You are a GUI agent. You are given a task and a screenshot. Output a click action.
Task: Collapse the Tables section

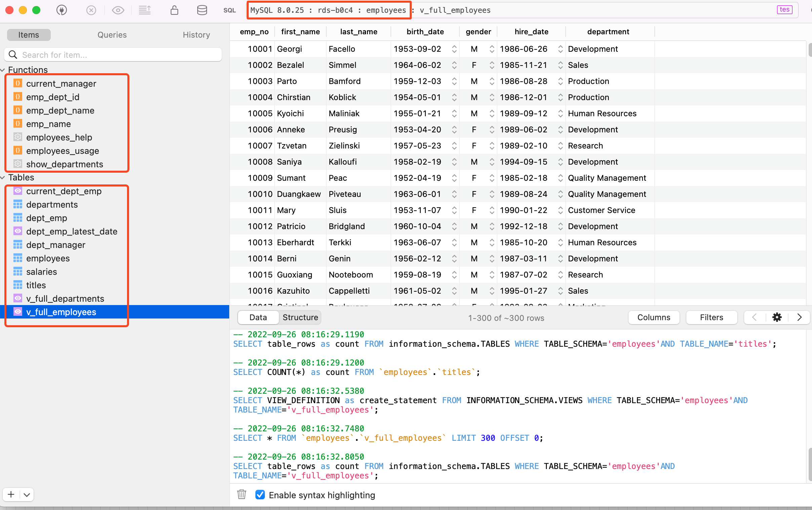tap(3, 177)
